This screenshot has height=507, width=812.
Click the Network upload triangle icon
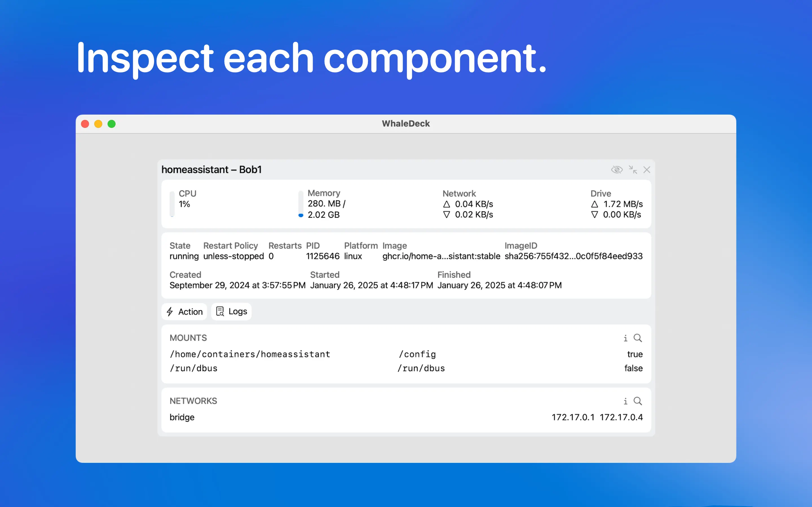(446, 204)
